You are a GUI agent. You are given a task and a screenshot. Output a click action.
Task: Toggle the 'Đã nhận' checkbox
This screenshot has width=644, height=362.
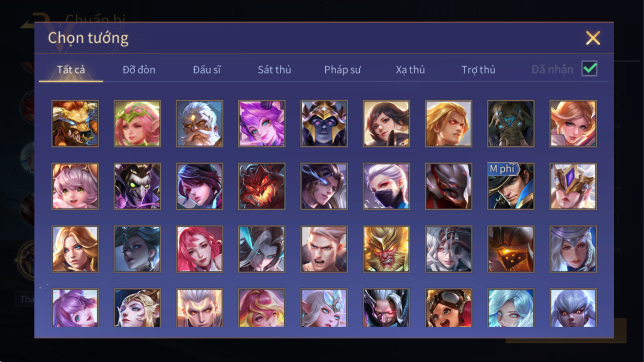point(589,69)
